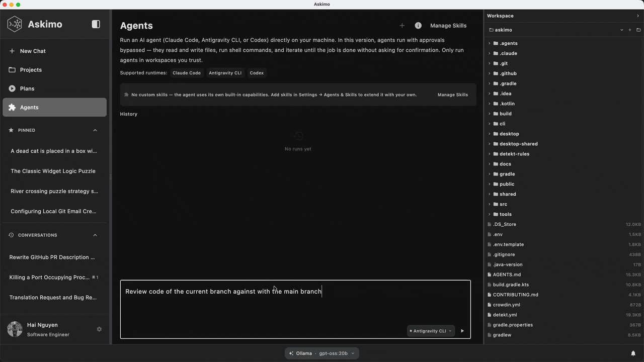The image size is (644, 362).
Task: Collapse the CONVERSATIONS section
Action: click(95, 235)
